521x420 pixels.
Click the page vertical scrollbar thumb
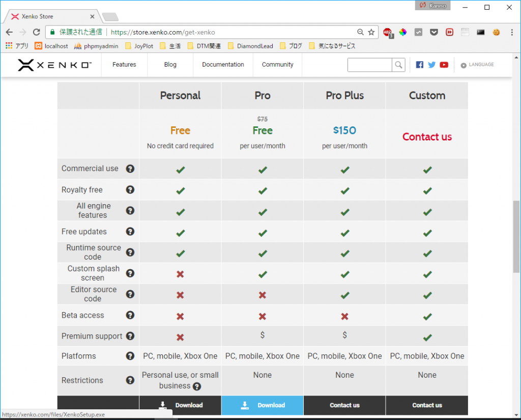click(x=516, y=237)
